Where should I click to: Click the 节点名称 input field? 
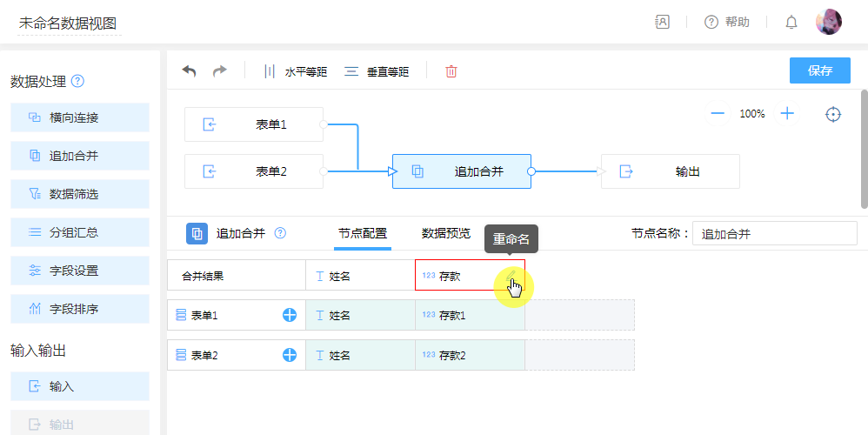[x=774, y=233]
